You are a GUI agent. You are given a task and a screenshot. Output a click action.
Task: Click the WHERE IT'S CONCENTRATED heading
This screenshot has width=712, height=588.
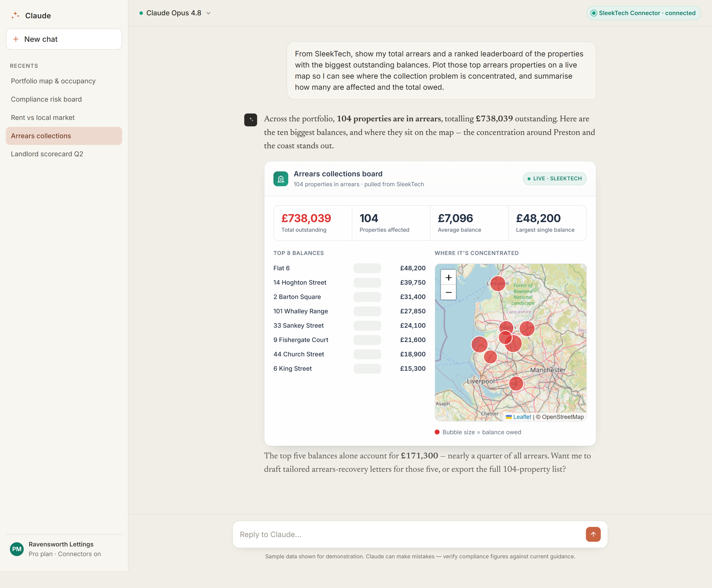(476, 253)
